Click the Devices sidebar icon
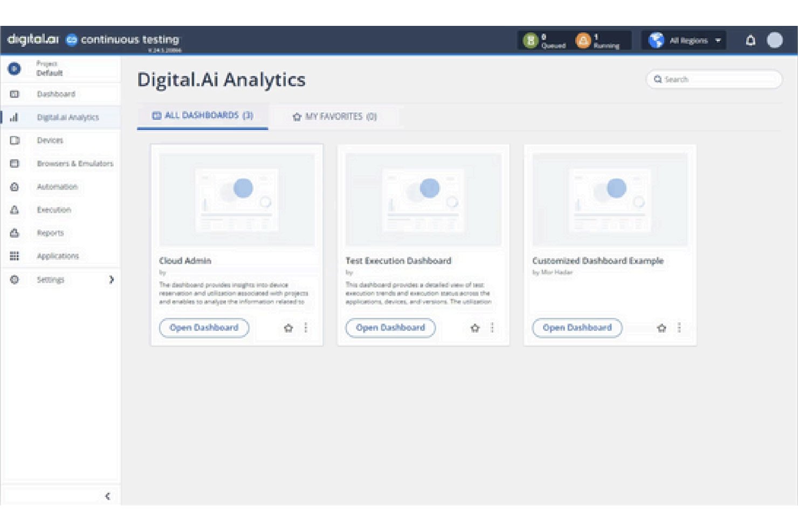 pyautogui.click(x=15, y=141)
